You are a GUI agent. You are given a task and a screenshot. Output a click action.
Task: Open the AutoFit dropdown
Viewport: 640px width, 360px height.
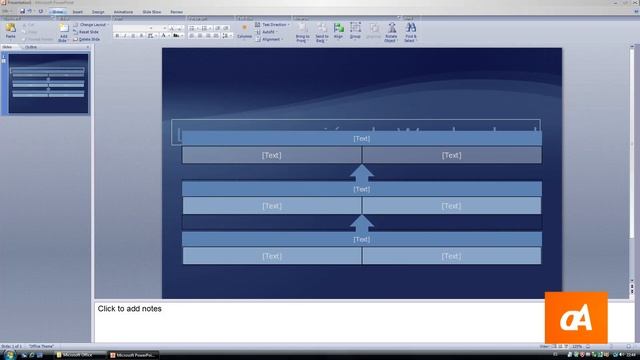266,32
